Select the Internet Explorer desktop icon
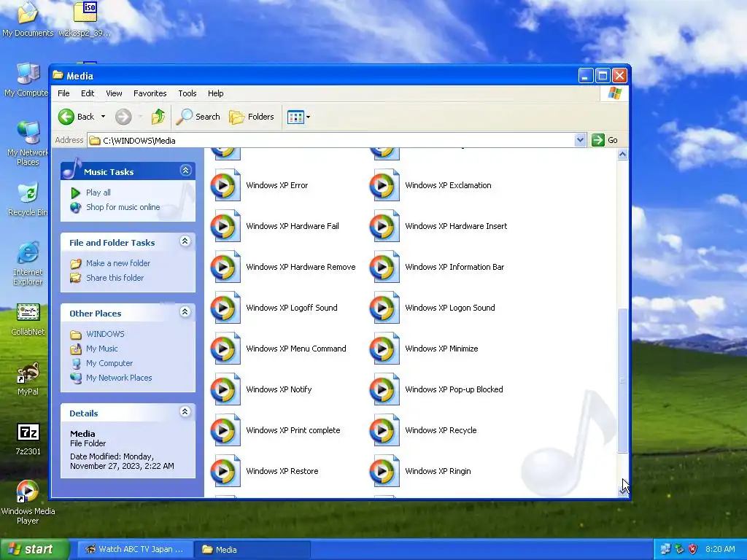This screenshot has width=747, height=560. click(x=28, y=263)
